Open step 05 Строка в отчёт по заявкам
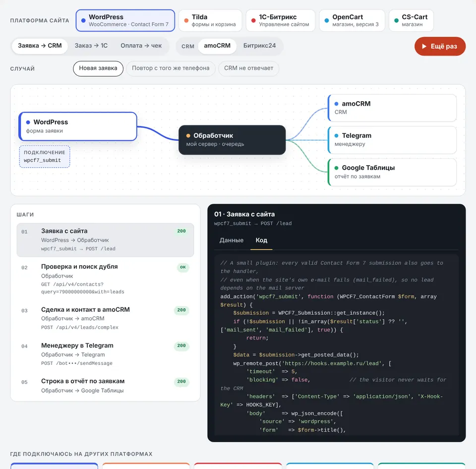 (105, 386)
